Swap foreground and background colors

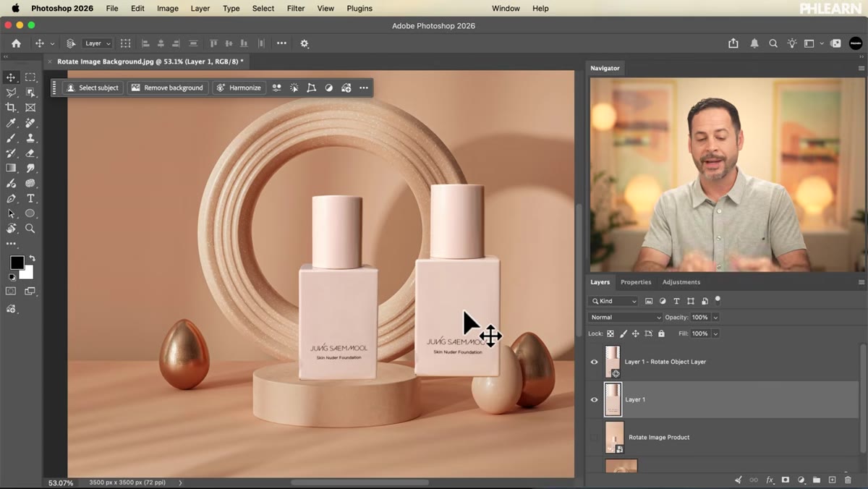click(32, 258)
